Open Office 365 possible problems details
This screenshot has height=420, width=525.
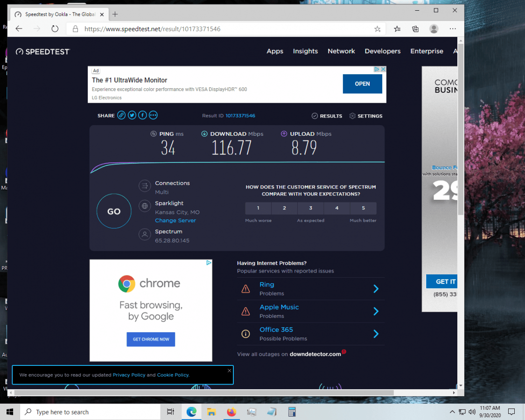tap(376, 333)
